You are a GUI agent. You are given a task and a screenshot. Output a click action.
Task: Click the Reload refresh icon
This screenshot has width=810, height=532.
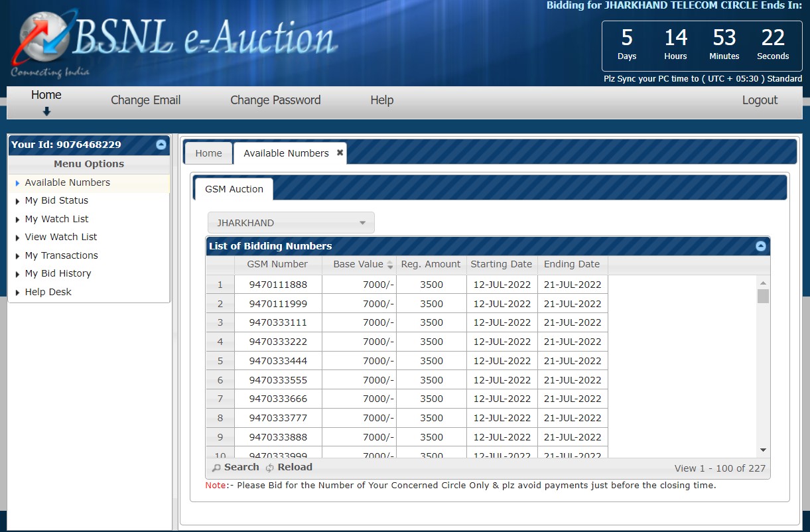pos(270,468)
